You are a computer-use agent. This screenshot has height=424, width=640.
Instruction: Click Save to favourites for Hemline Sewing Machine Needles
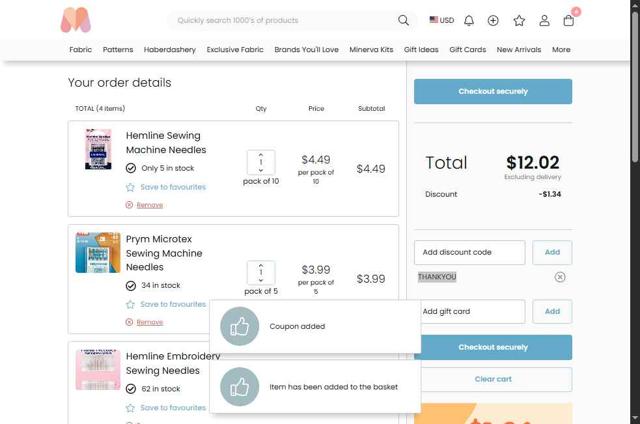tap(173, 187)
